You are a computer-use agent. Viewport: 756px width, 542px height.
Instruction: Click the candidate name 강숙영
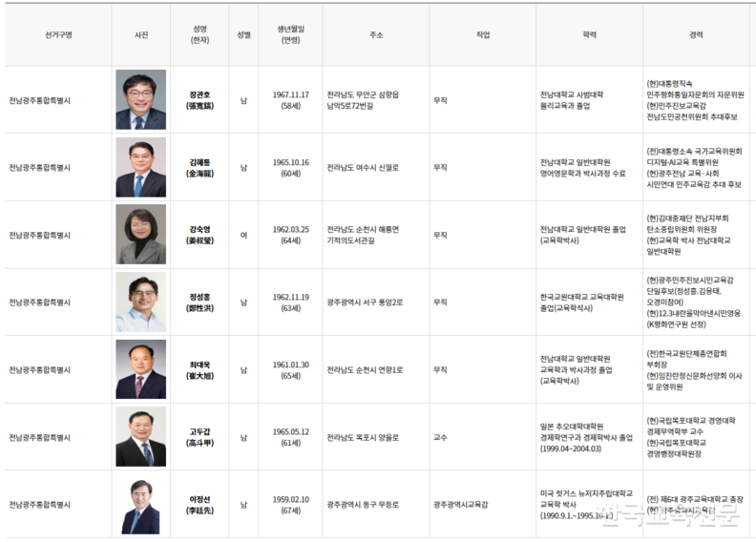pyautogui.click(x=199, y=230)
